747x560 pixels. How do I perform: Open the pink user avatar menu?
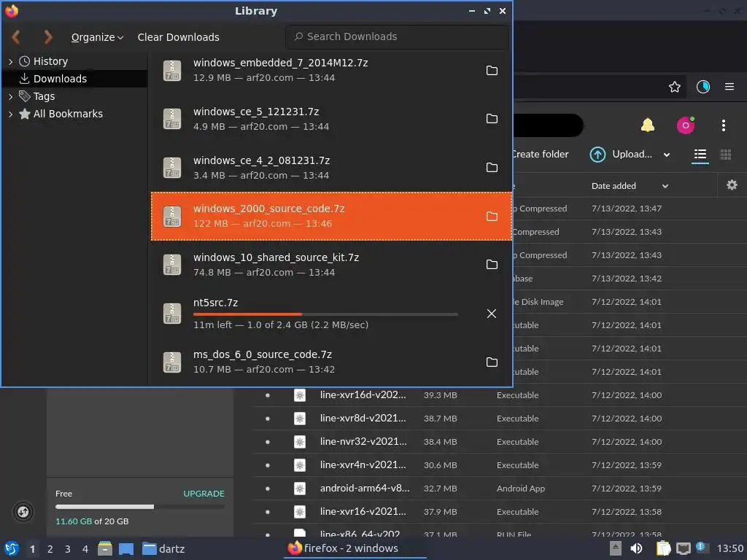(686, 125)
